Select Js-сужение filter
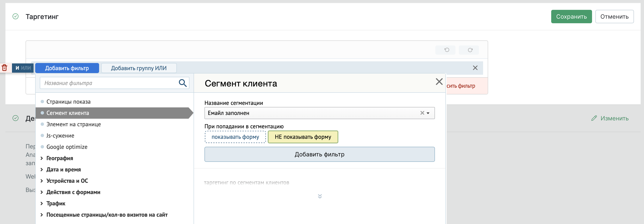Screen dimensions: 644x224 point(60,135)
